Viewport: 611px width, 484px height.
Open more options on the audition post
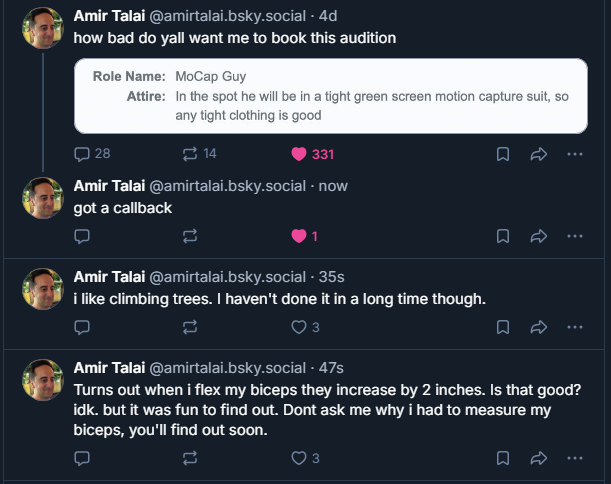pyautogui.click(x=574, y=154)
